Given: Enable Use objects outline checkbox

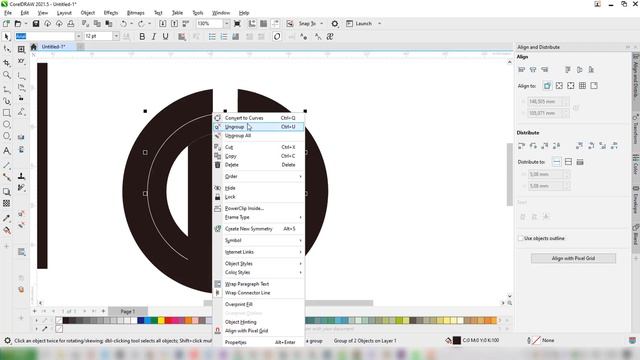Looking at the screenshot, I should (x=520, y=238).
